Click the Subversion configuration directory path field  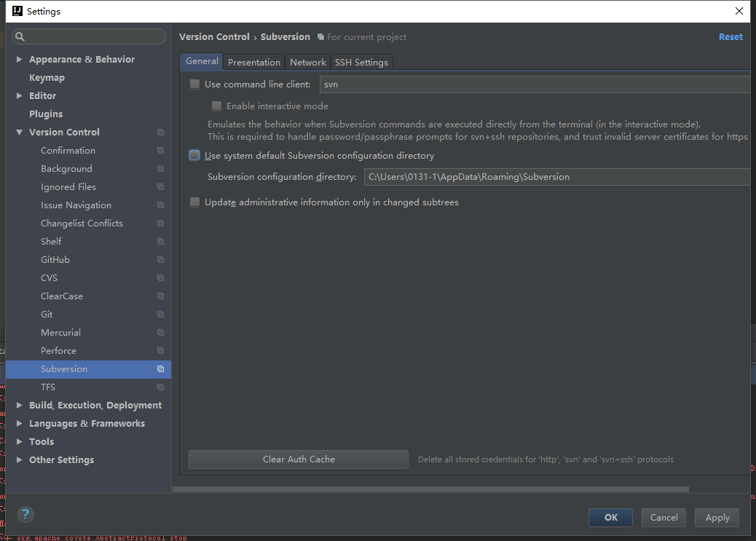(x=557, y=177)
